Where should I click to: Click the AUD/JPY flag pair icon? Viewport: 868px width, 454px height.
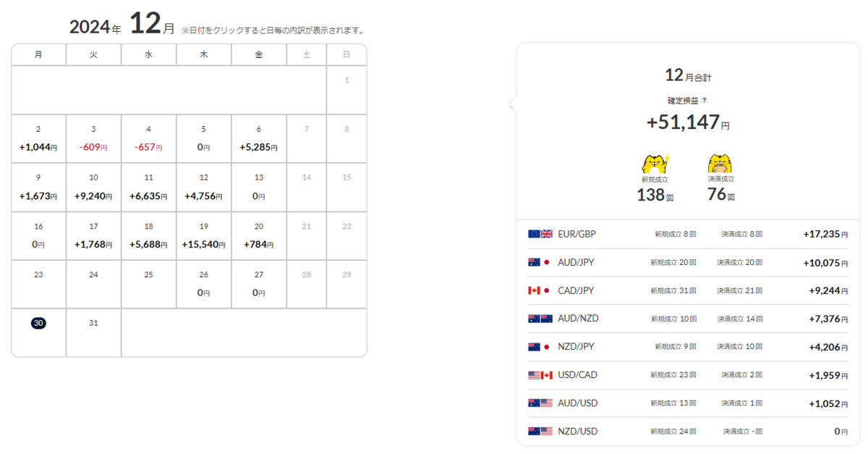pos(540,262)
